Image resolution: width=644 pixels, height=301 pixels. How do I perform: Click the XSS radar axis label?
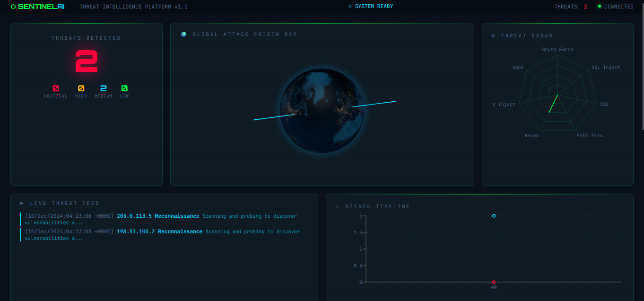tap(604, 104)
